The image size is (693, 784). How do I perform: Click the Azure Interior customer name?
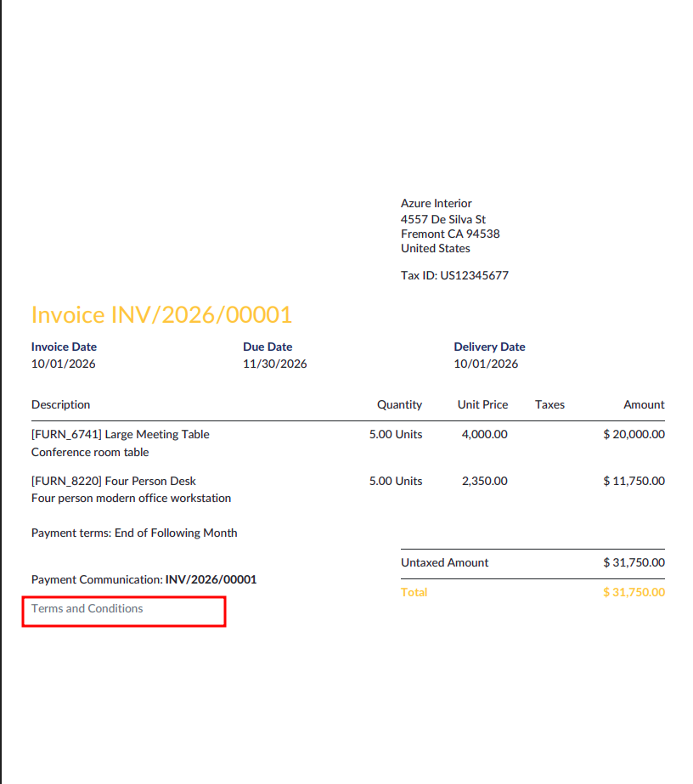click(436, 204)
